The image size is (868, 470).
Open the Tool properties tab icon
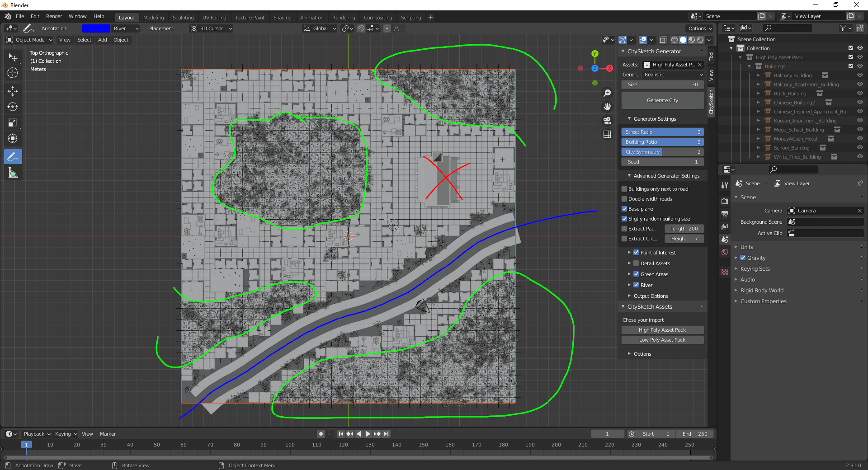(x=725, y=185)
